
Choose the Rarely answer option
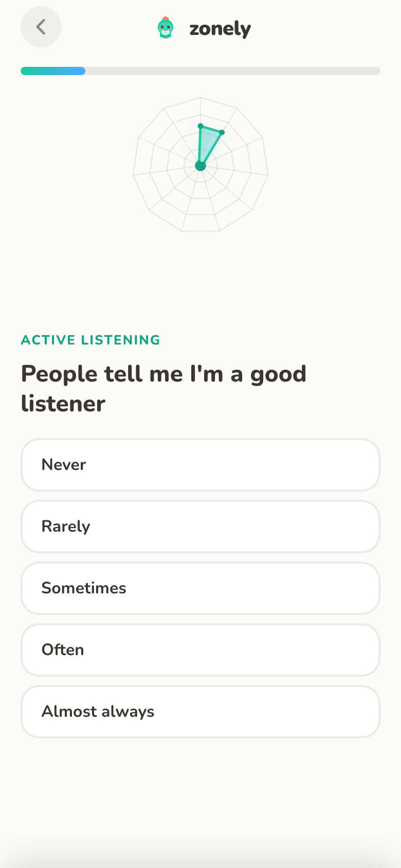(x=200, y=527)
